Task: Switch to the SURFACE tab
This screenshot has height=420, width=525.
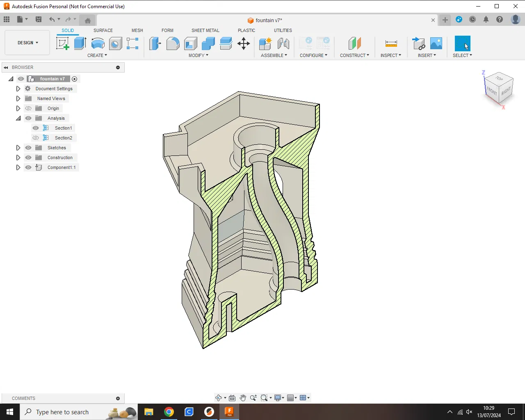Action: pos(103,30)
